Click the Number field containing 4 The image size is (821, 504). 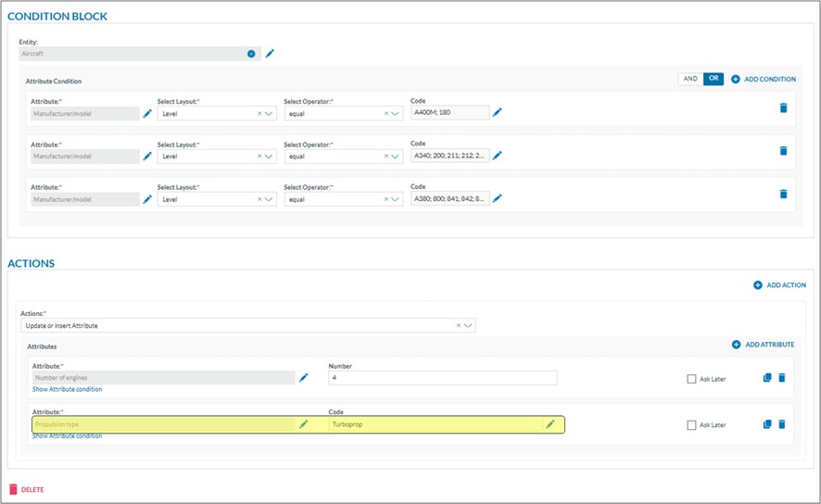[x=442, y=378]
